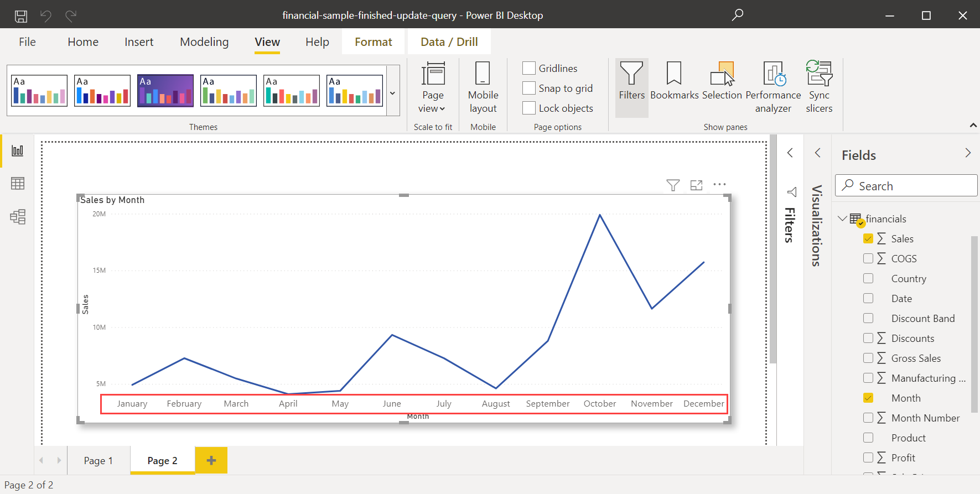Apply the first default theme

pyautogui.click(x=39, y=90)
